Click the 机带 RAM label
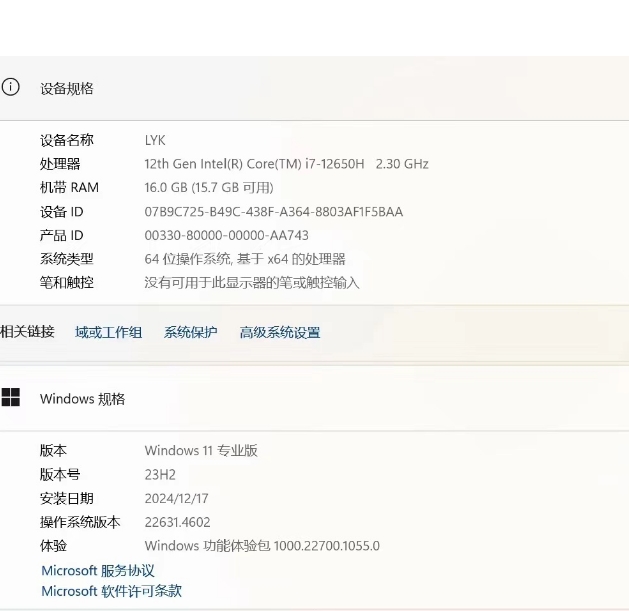 tap(69, 187)
